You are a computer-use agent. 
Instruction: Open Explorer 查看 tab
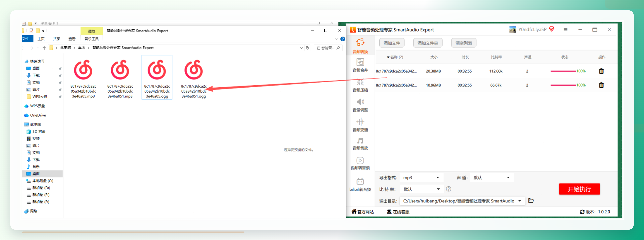click(72, 39)
